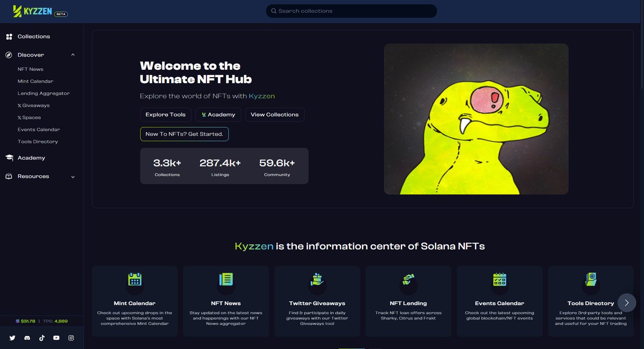Image resolution: width=644 pixels, height=349 pixels.
Task: Open Mint Calendar in sidebar
Action: tap(35, 81)
